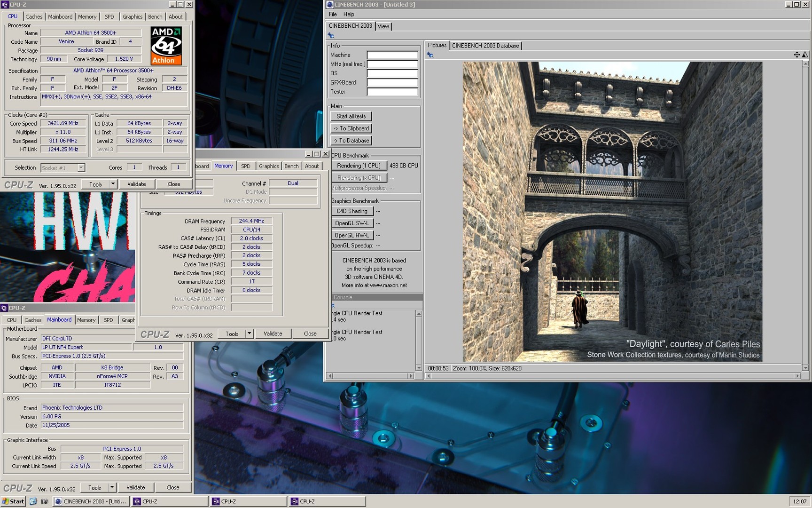The height and width of the screenshot is (508, 812).
Task: Click the taskbar clock showing 12:07
Action: click(800, 501)
